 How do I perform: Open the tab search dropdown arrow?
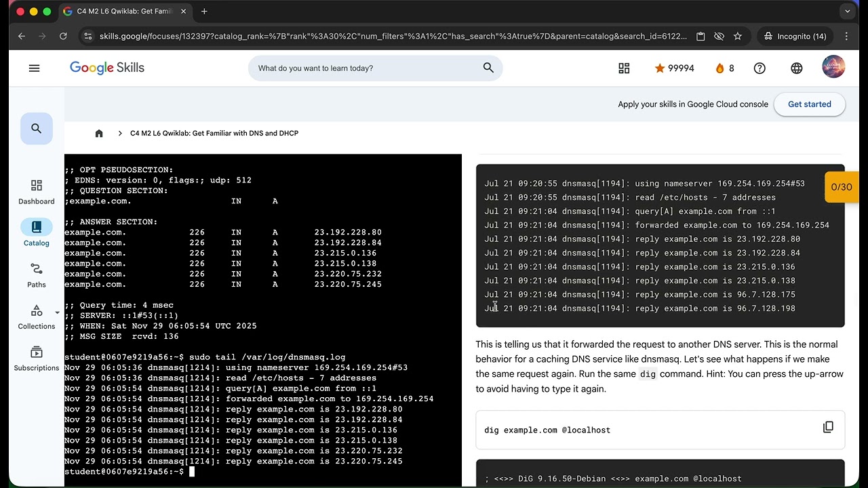coord(847,12)
